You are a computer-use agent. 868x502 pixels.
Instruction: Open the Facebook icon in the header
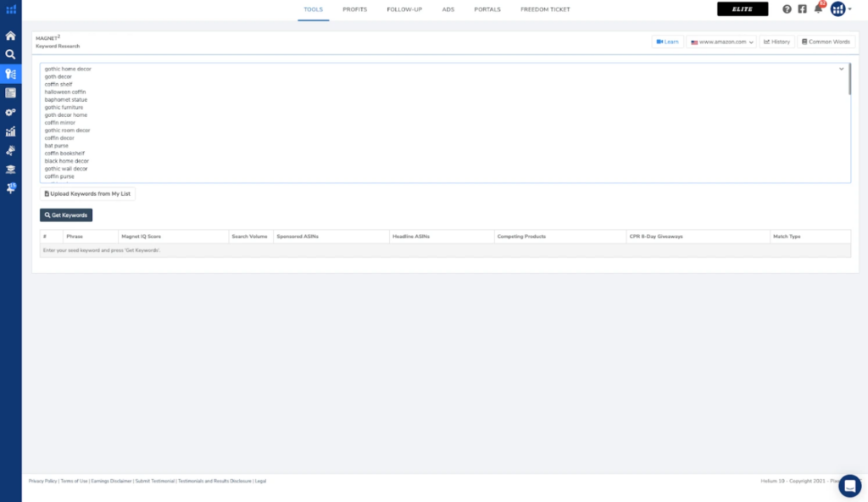click(802, 9)
